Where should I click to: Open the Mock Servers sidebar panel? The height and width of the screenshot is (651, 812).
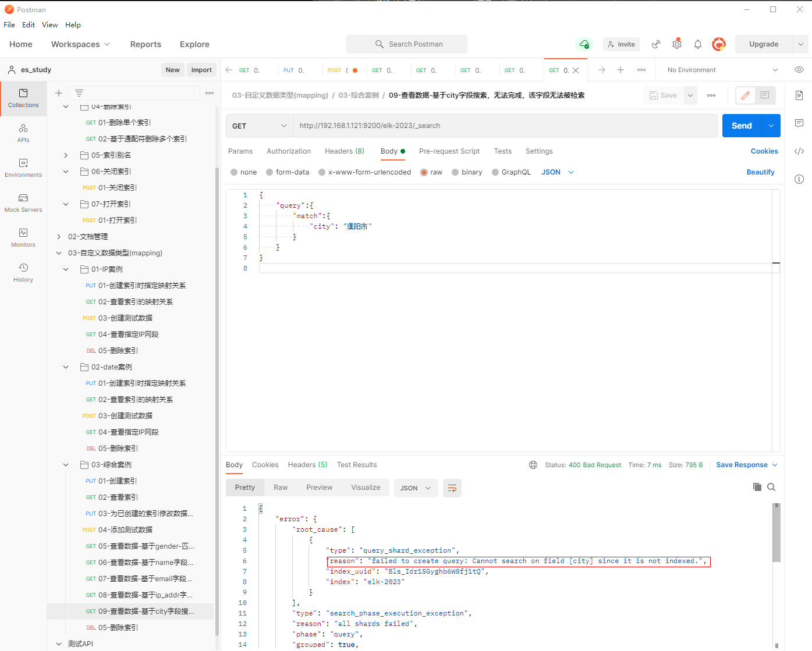(23, 203)
